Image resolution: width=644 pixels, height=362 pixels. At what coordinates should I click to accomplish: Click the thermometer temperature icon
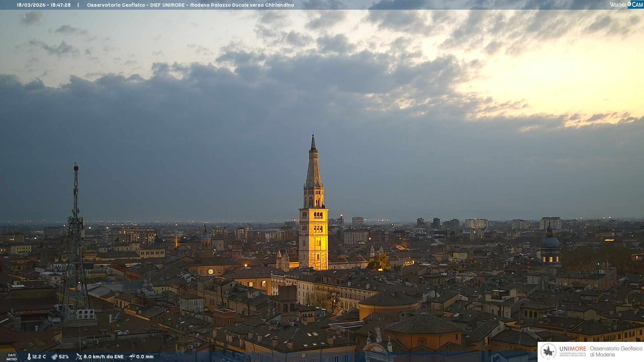point(29,357)
